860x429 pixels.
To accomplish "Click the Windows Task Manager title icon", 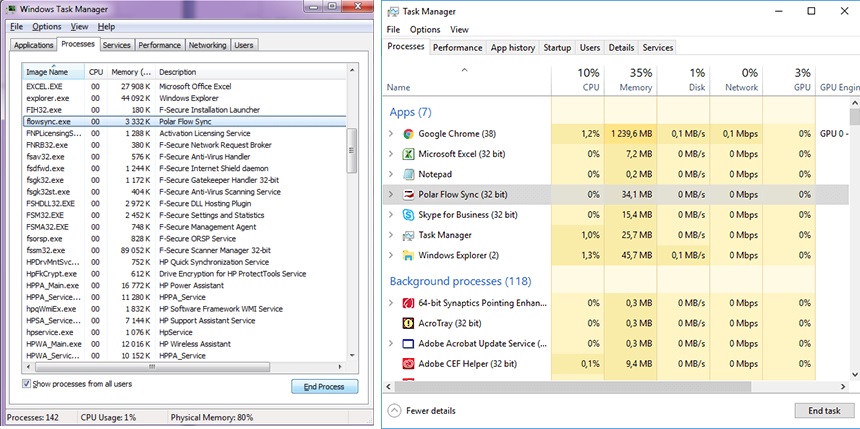I will [9, 9].
